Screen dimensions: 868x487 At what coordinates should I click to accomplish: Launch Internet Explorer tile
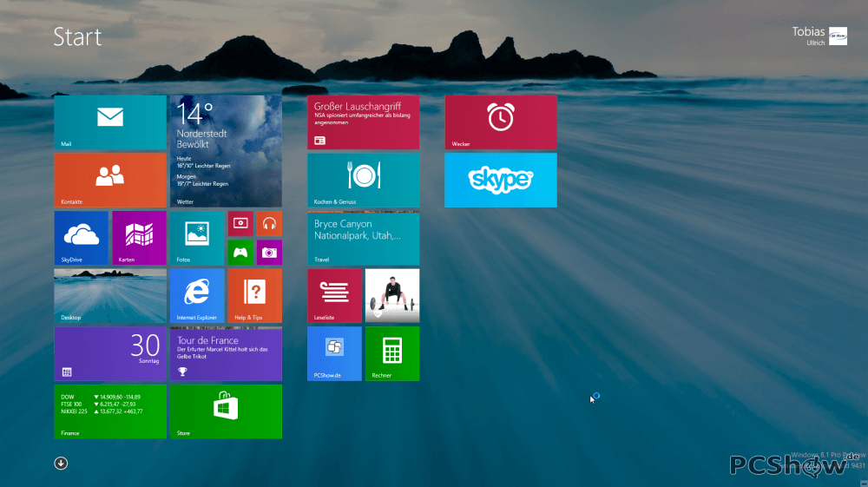(197, 296)
